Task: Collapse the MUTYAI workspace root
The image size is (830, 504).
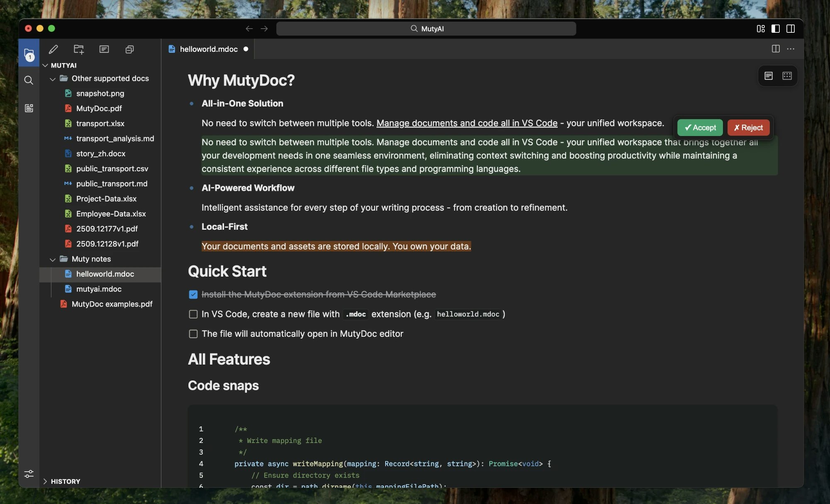Action: tap(46, 65)
